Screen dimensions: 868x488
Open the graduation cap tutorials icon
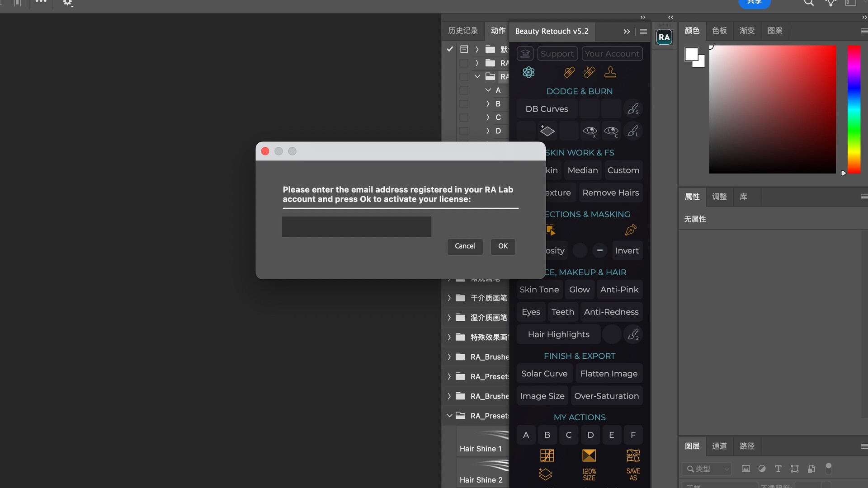525,54
